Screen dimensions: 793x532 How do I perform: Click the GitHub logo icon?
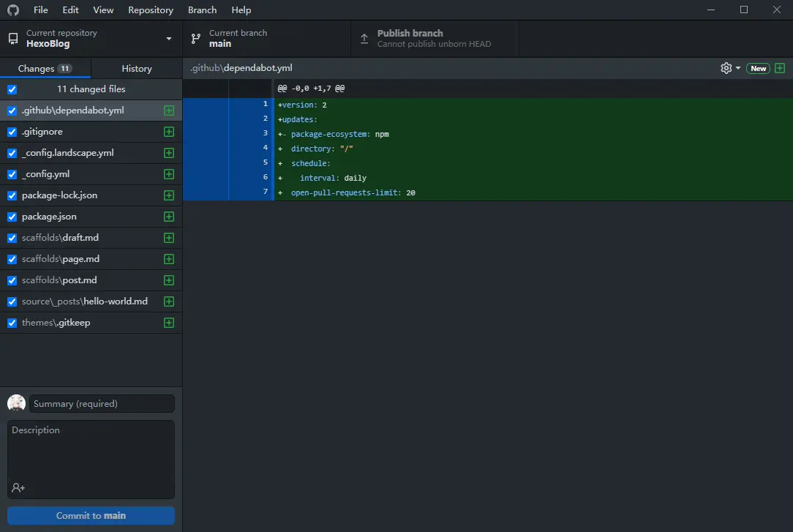[x=13, y=10]
